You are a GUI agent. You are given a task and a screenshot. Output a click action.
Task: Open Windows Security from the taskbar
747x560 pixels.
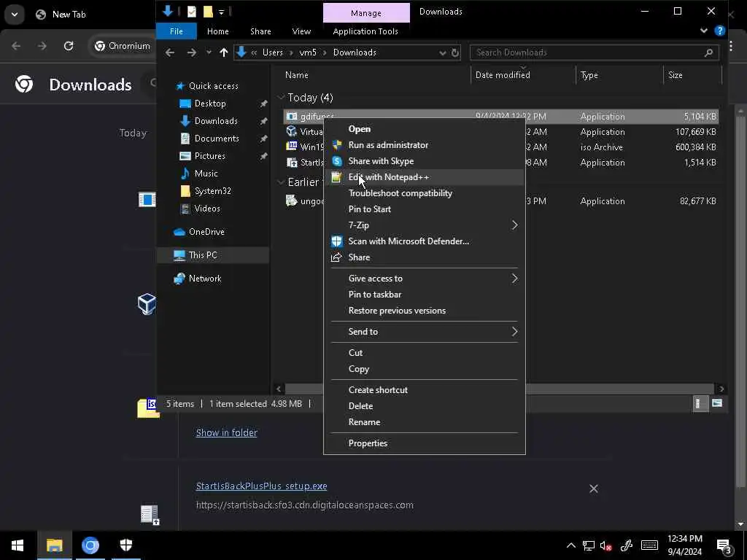tap(125, 545)
